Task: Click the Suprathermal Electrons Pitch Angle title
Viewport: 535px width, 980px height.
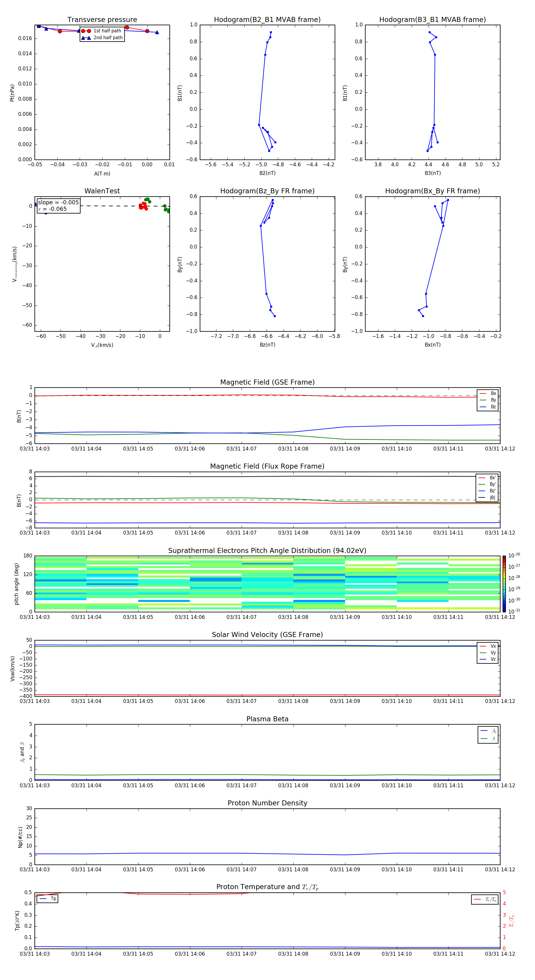Action: click(x=267, y=551)
